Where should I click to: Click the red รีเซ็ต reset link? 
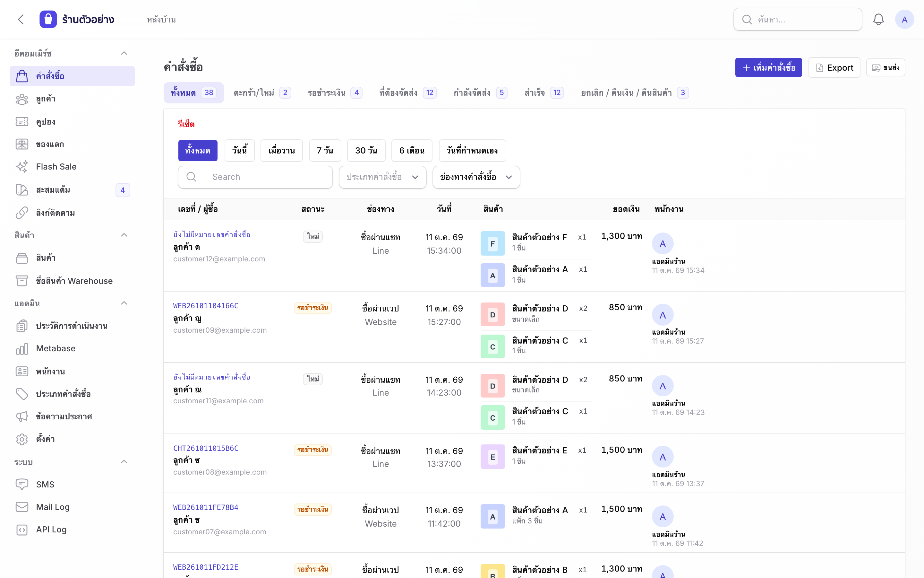186,124
